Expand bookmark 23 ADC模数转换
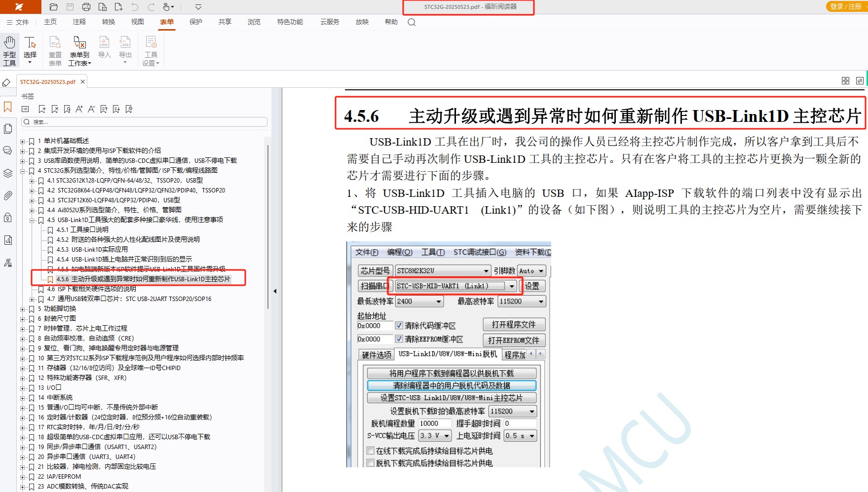The height and width of the screenshot is (492, 868). 23,487
